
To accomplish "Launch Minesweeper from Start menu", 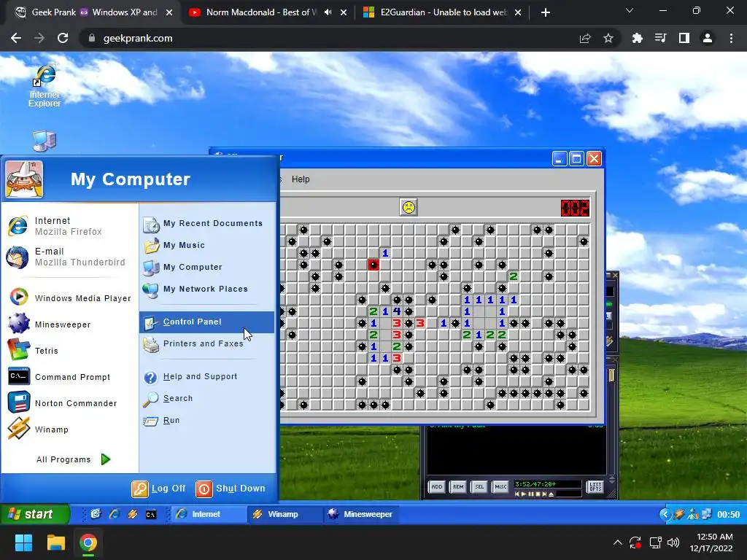I will 69,324.
